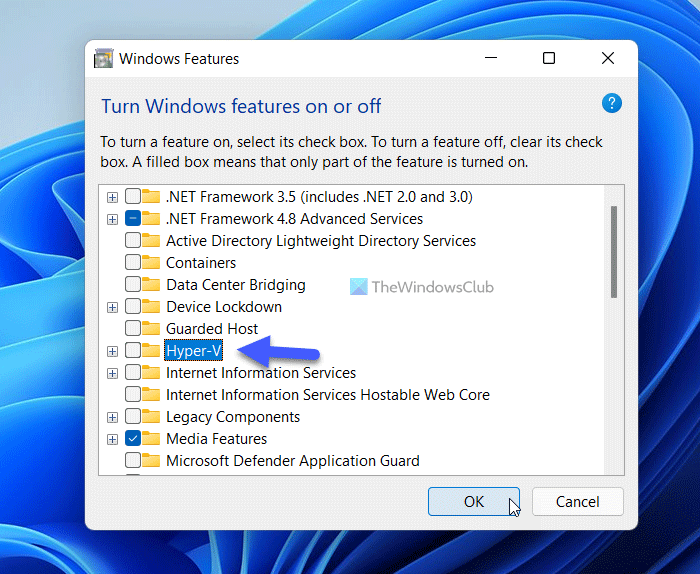Expand the Media Features node

(112, 439)
